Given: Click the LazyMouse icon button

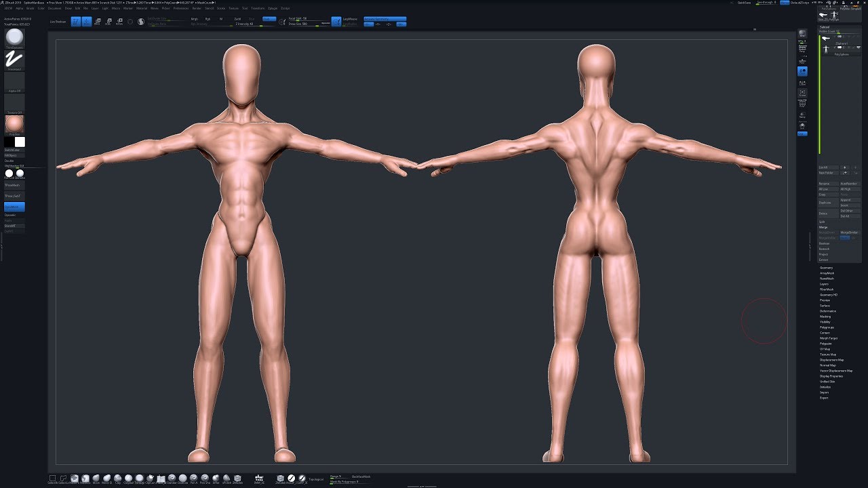Looking at the screenshot, I should click(336, 21).
